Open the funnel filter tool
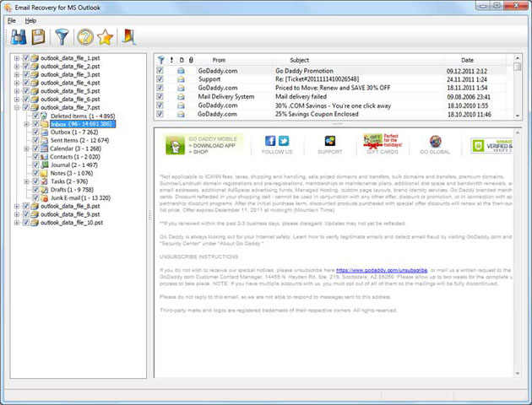This screenshot has width=532, height=405. click(x=62, y=37)
